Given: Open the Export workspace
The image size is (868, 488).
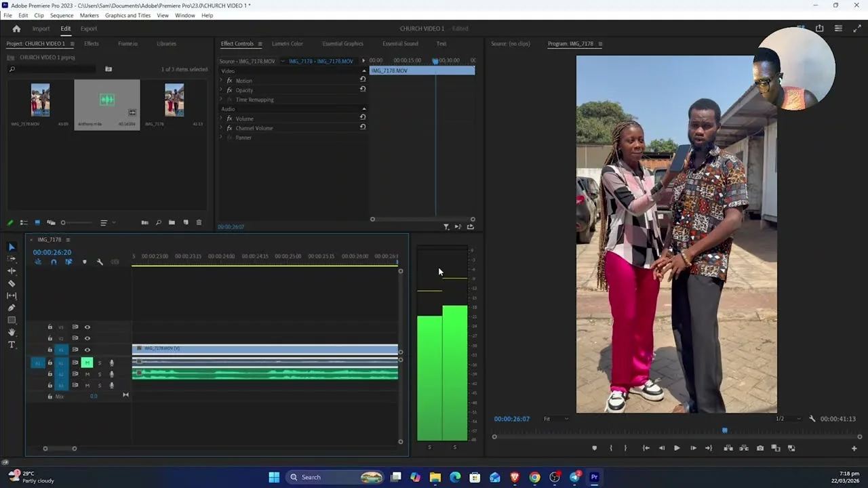Looking at the screenshot, I should [89, 28].
